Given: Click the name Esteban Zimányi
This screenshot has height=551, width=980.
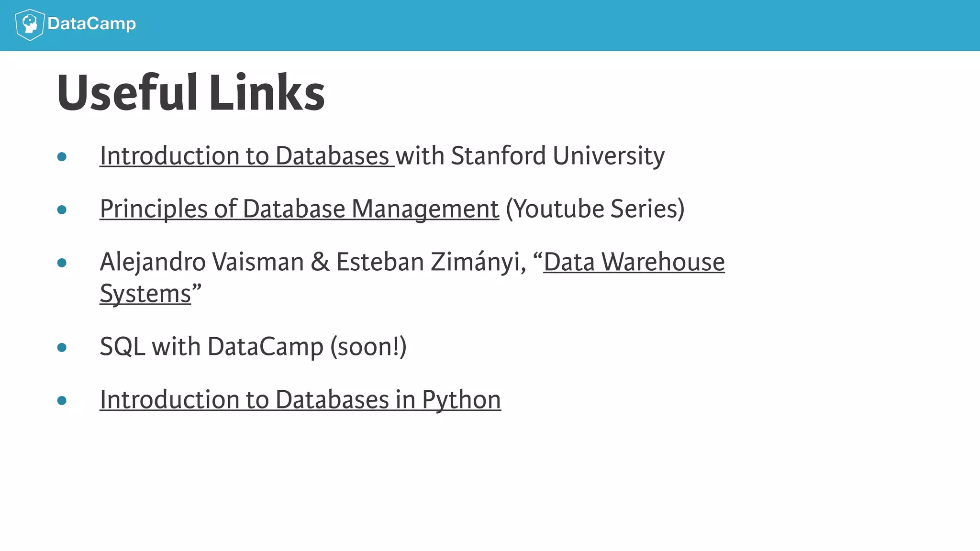Looking at the screenshot, I should (x=431, y=262).
